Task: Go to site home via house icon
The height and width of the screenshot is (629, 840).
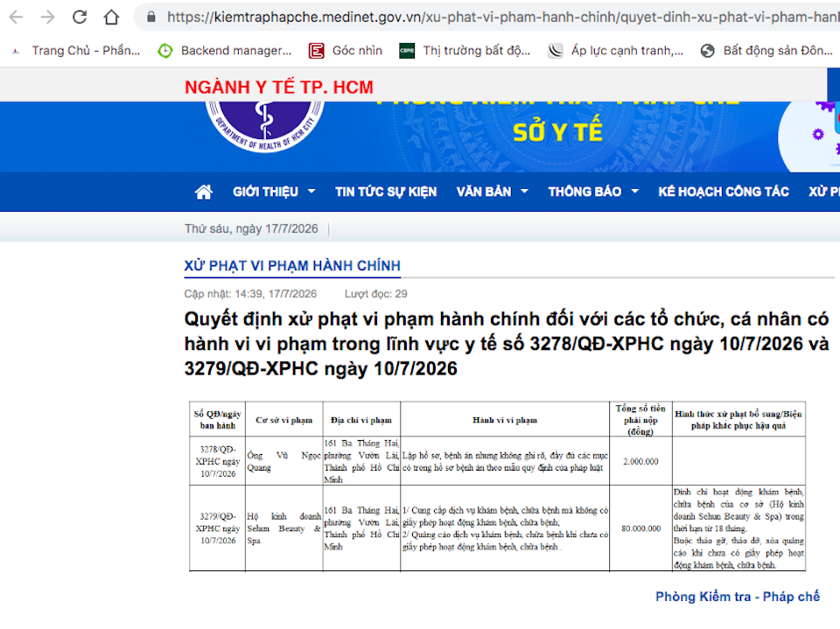Action: 204,192
